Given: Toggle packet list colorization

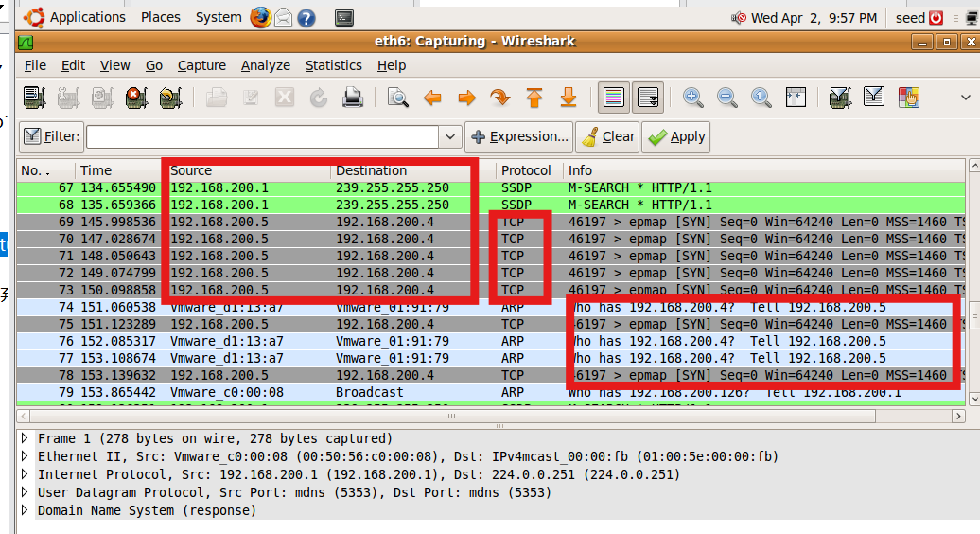Looking at the screenshot, I should click(x=614, y=98).
